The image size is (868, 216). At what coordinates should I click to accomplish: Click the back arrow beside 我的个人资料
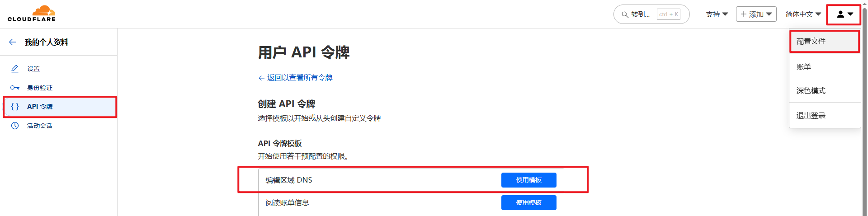point(13,42)
